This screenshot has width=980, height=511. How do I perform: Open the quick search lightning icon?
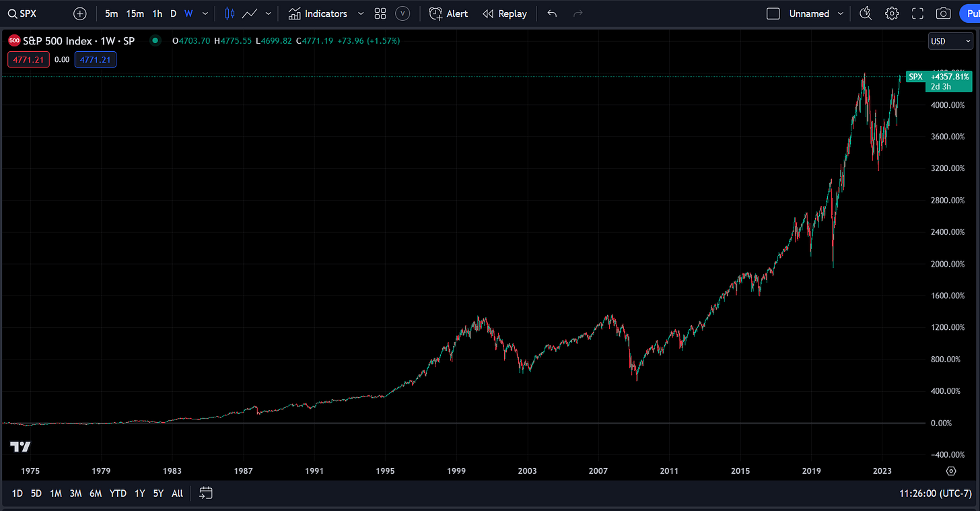[866, 13]
